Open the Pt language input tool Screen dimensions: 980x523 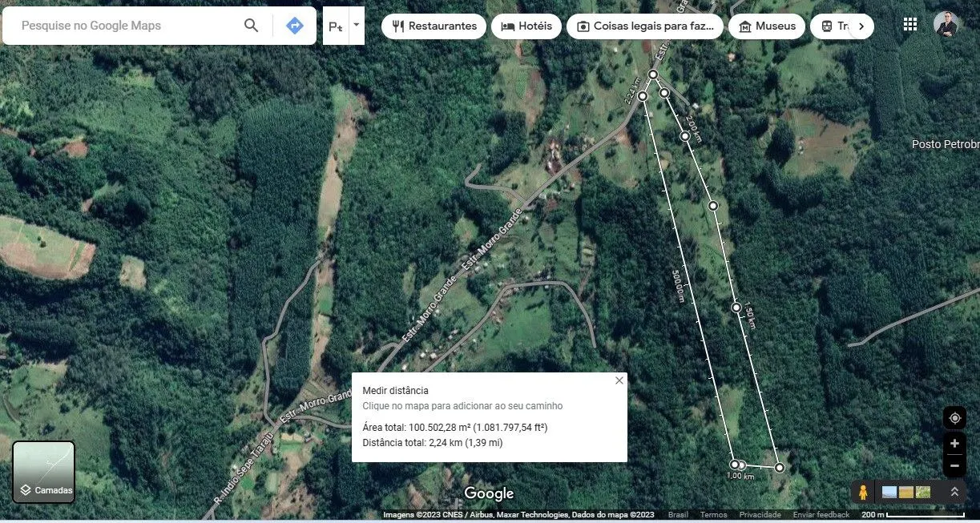point(335,26)
